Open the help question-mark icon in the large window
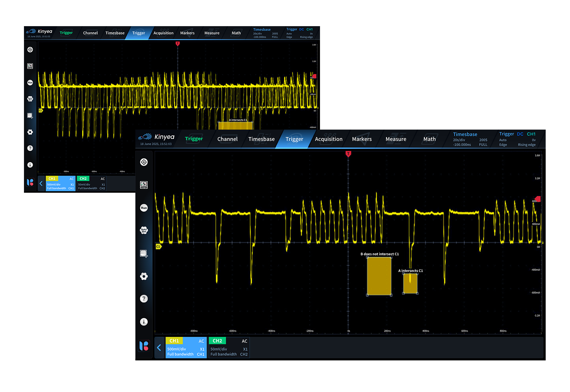Viewport: 570px width, 392px height. [144, 299]
